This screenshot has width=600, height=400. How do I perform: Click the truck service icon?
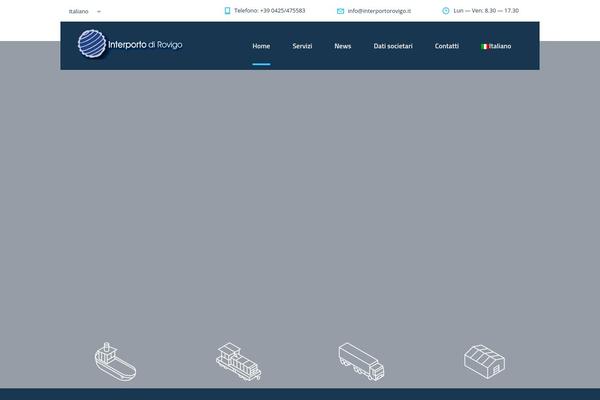pos(361,362)
